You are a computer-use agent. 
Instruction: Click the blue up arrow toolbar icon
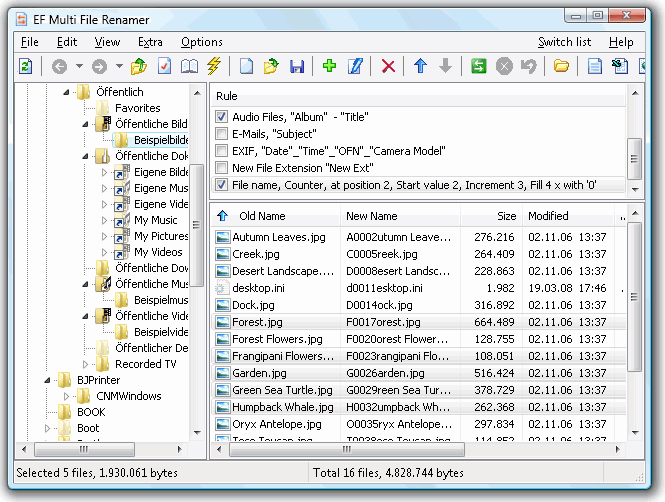(x=420, y=67)
